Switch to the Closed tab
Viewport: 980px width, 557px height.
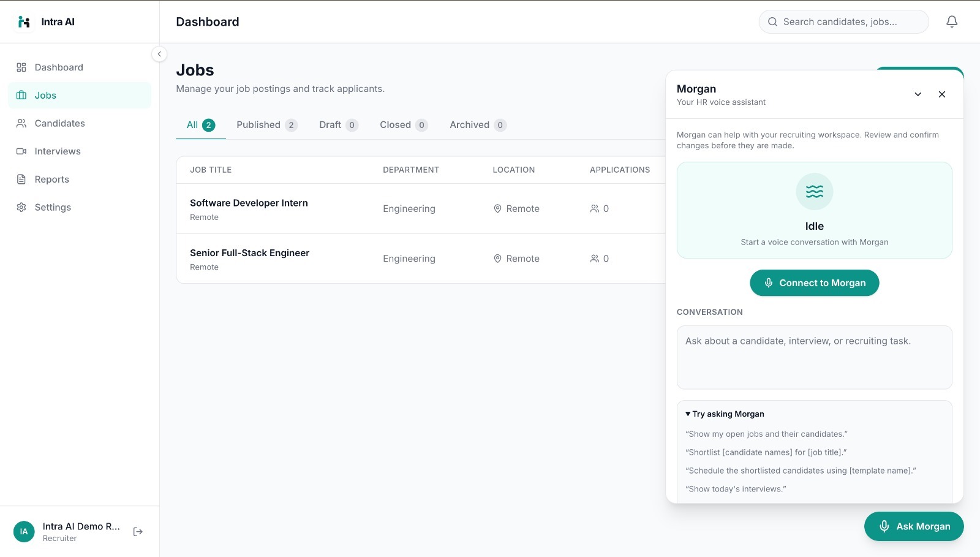pos(404,125)
